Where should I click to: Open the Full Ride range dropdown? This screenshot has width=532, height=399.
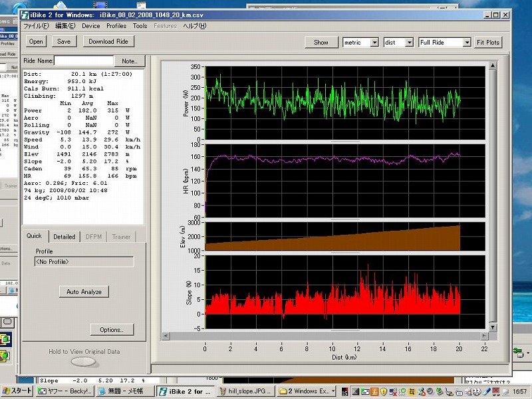tap(467, 42)
